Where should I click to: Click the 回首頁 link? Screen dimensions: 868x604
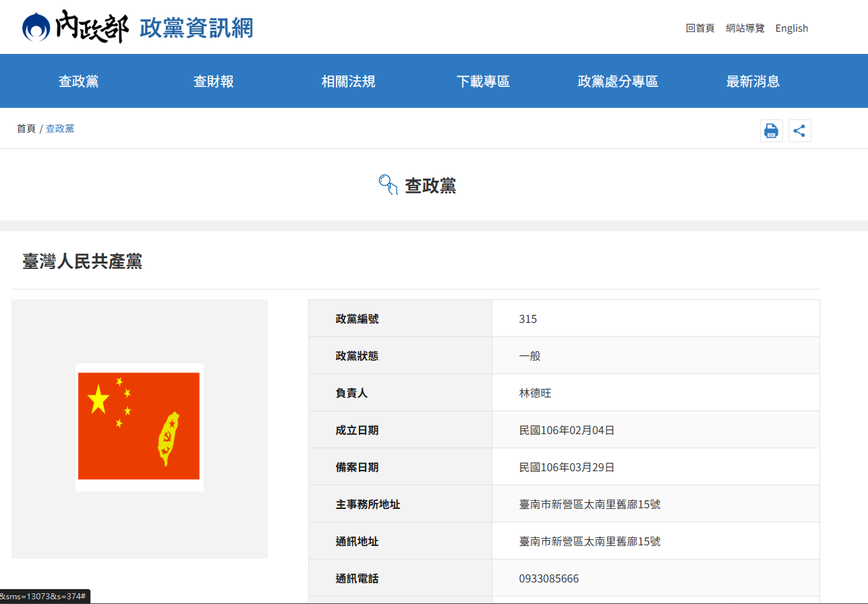(699, 28)
